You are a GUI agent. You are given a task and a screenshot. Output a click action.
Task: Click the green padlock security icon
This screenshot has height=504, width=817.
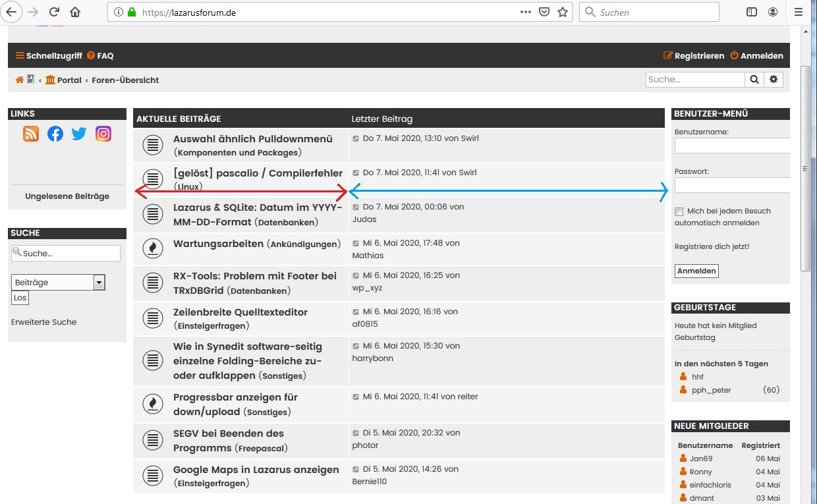pos(132,12)
